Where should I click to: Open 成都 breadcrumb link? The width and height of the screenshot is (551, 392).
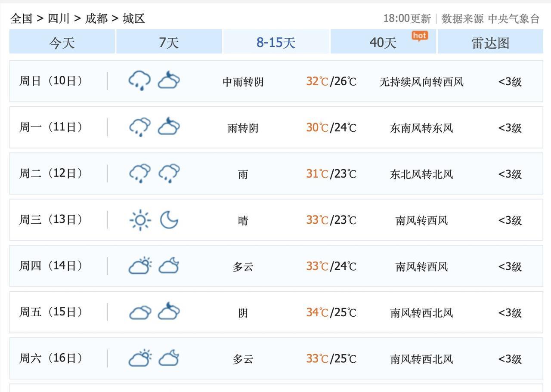tap(96, 19)
